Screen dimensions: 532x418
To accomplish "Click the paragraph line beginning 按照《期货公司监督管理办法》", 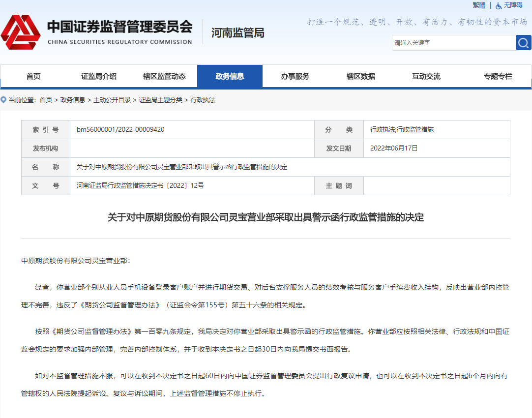I will pos(272,331).
